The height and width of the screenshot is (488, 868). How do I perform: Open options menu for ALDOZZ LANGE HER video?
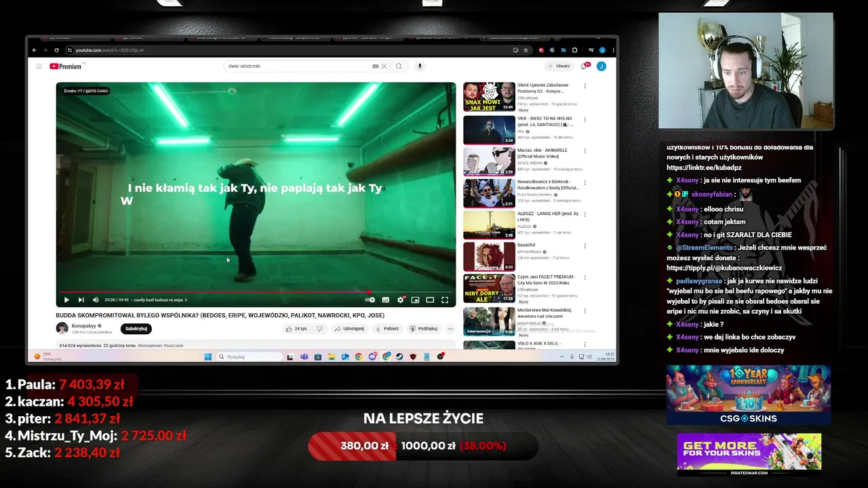point(585,214)
